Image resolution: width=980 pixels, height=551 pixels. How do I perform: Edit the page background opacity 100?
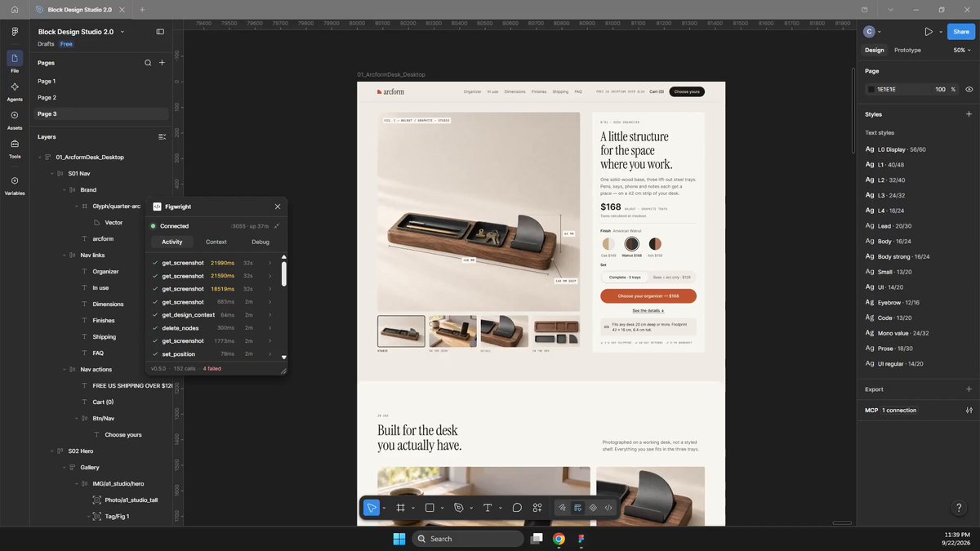coord(940,89)
